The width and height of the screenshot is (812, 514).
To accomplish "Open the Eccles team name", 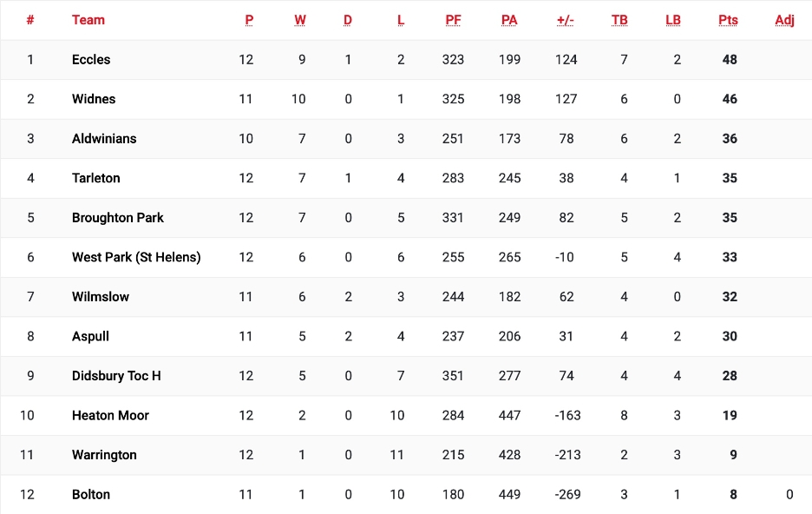I will click(91, 60).
